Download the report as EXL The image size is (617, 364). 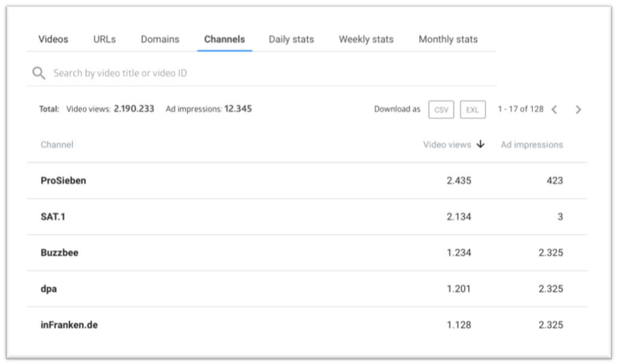coord(472,110)
